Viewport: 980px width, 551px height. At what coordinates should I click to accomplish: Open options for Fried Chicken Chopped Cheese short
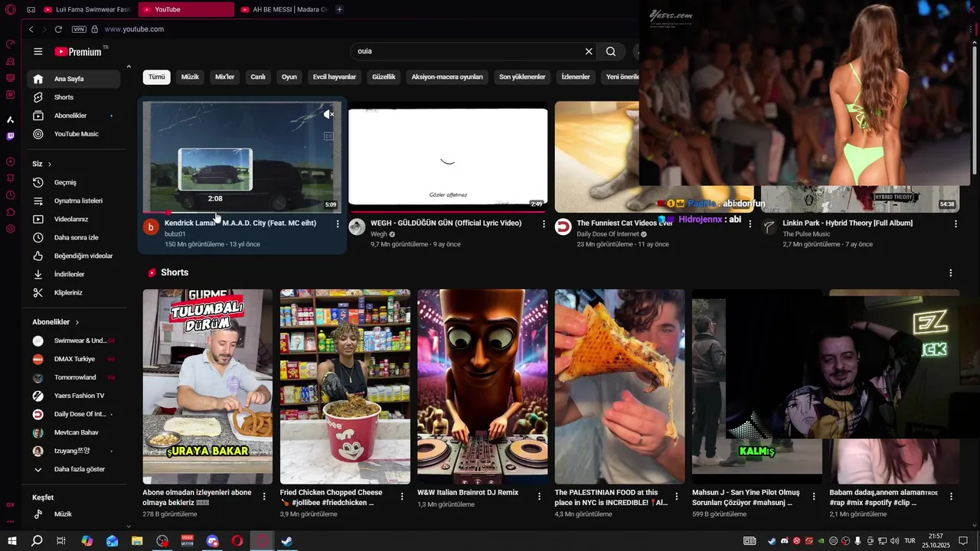[402, 497]
